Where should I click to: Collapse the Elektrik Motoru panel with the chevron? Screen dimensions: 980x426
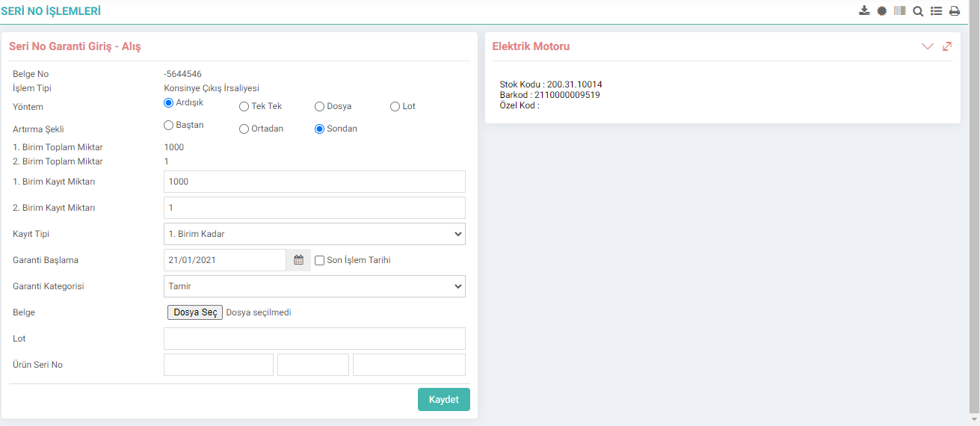[928, 46]
